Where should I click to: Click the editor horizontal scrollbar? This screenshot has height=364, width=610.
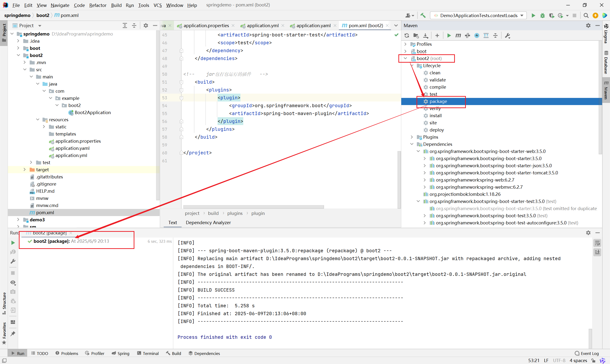[x=253, y=207]
